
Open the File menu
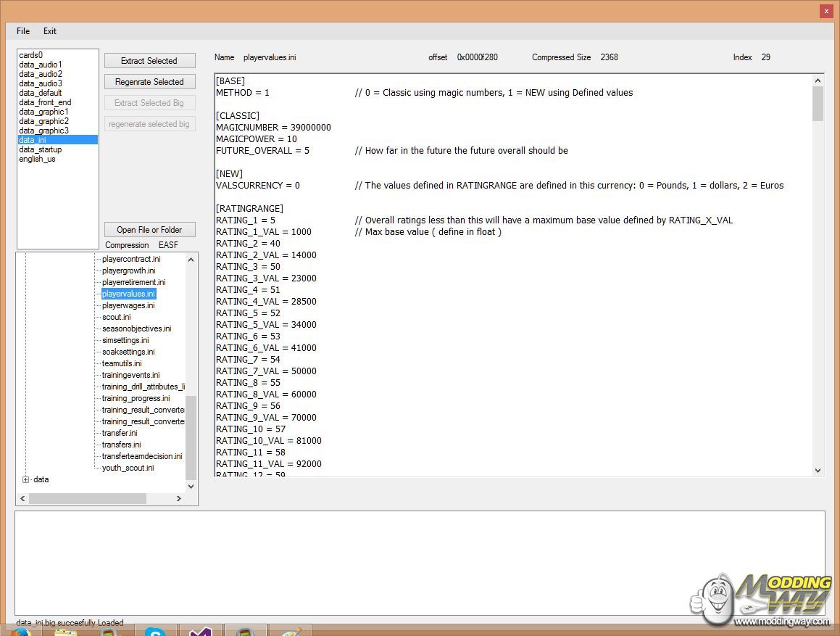(x=23, y=31)
